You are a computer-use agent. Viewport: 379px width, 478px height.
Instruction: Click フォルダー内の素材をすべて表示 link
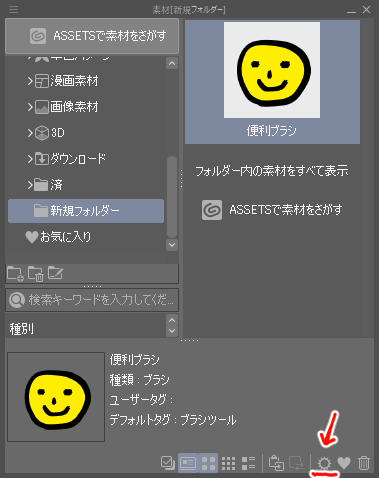pos(272,171)
